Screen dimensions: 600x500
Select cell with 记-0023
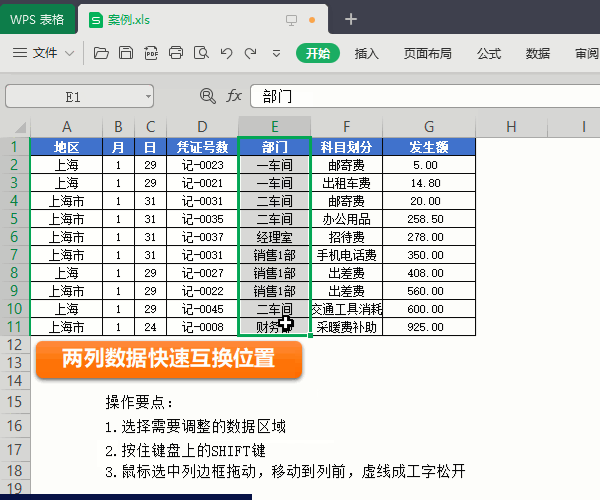pyautogui.click(x=202, y=165)
